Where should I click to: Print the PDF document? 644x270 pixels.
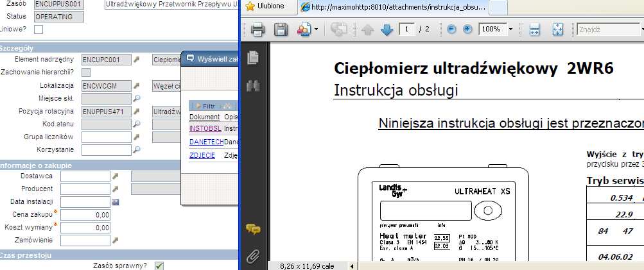[x=258, y=30]
